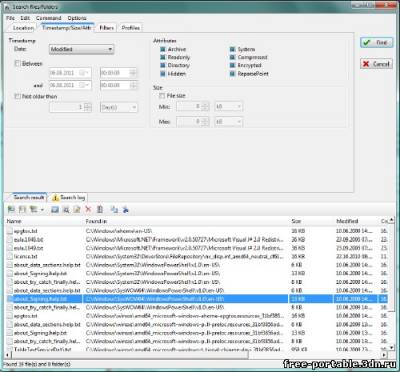Click the blue copy icon in results toolbar
The height and width of the screenshot is (372, 400).
(x=114, y=209)
